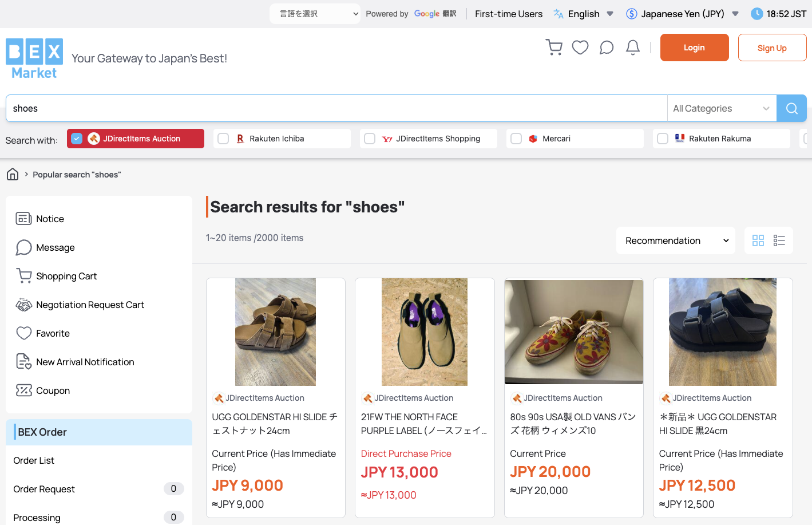This screenshot has width=812, height=525.
Task: Open Message in the sidebar menu
Action: coord(56,247)
